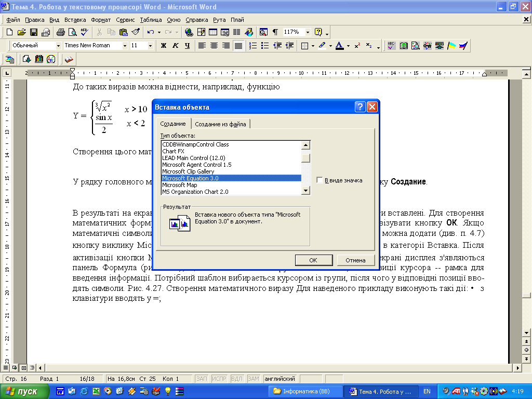Increase paragraph indent
532x399 pixels.
(289, 46)
